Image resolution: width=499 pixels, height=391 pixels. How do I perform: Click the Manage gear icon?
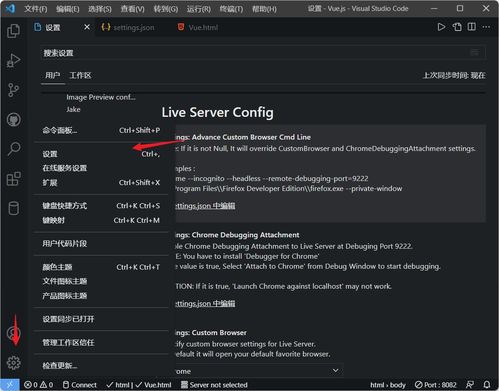point(13,362)
